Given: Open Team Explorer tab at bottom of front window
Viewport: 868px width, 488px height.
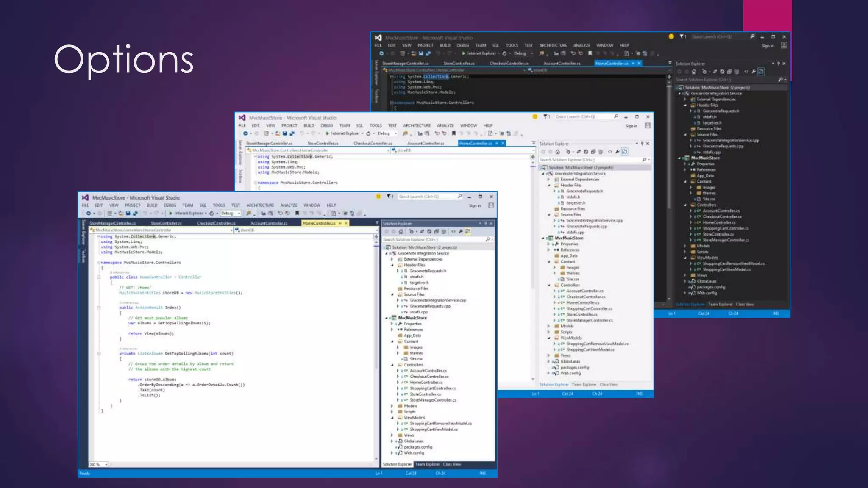Looking at the screenshot, I should coord(427,464).
